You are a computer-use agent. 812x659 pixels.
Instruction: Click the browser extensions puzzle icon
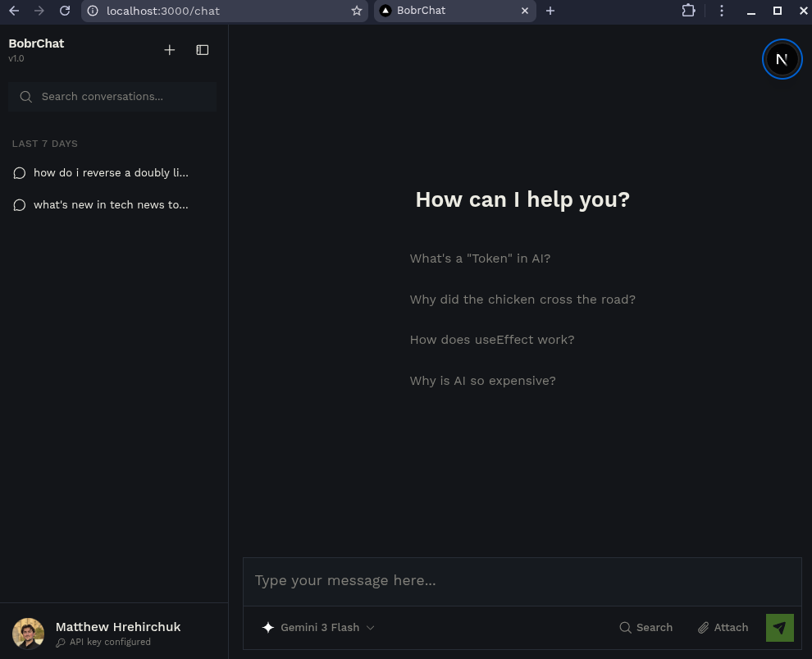688,11
